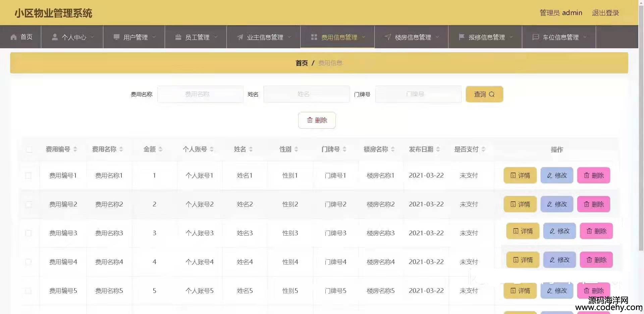Image resolution: width=644 pixels, height=314 pixels.
Task: Check the checkbox for row 费用编号1
Action: pyautogui.click(x=29, y=176)
